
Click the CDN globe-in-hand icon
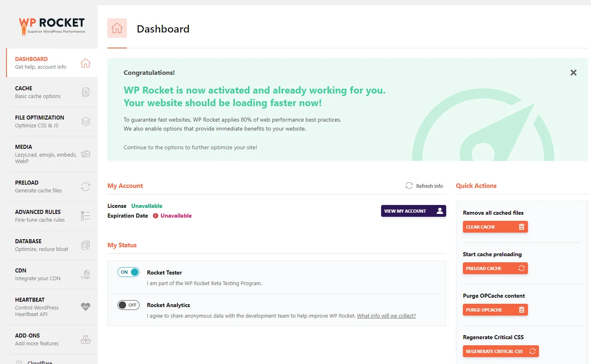pyautogui.click(x=85, y=275)
